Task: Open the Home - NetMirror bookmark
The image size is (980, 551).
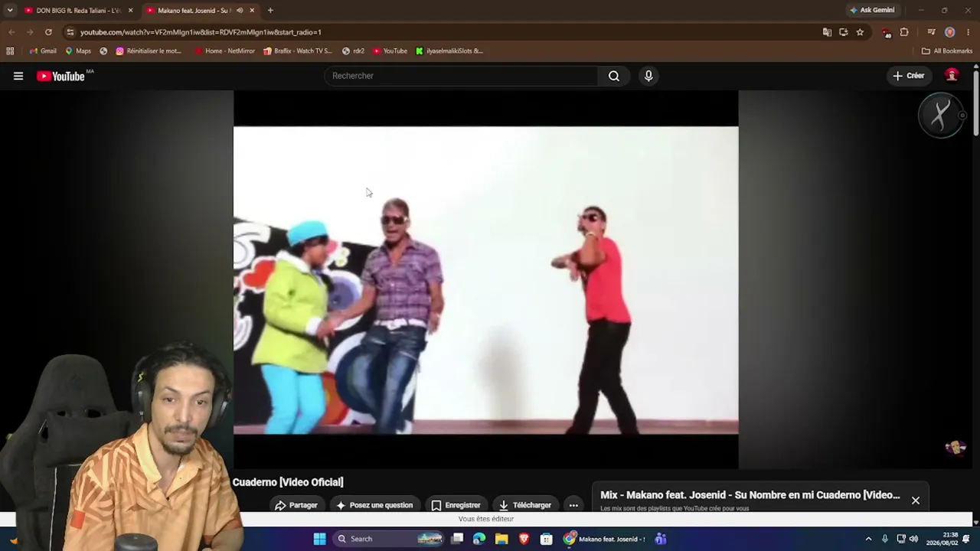Action: pos(224,51)
